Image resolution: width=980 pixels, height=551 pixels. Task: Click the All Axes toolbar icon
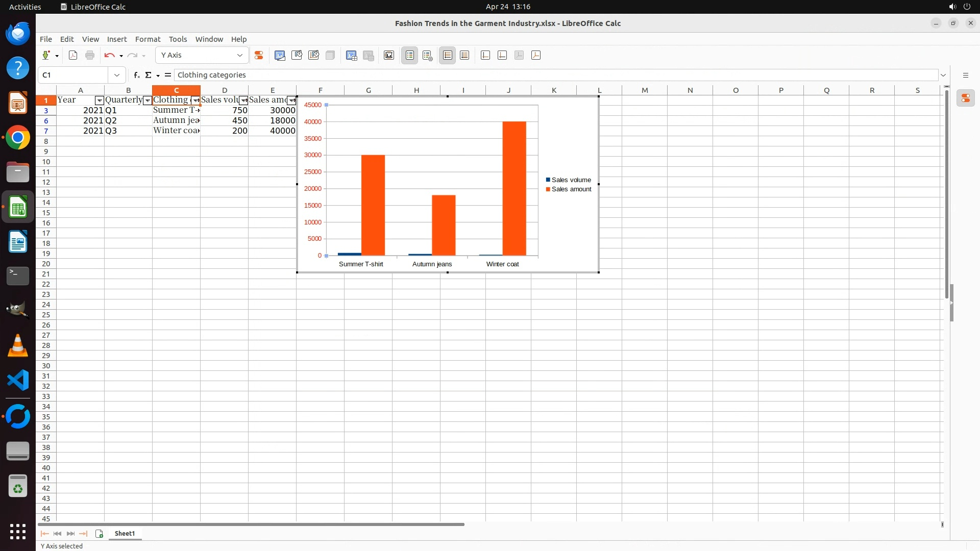pos(536,56)
